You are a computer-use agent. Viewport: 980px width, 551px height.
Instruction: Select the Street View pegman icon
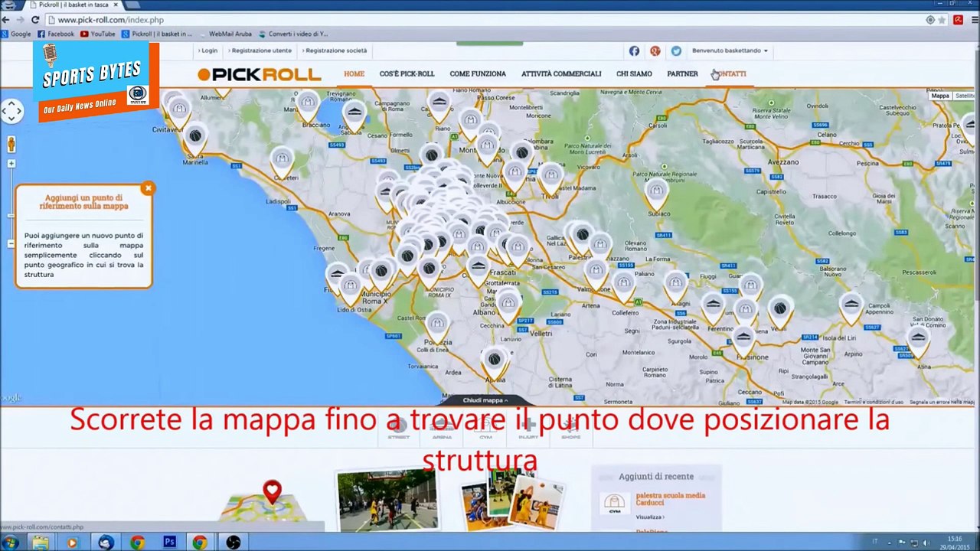(11, 144)
